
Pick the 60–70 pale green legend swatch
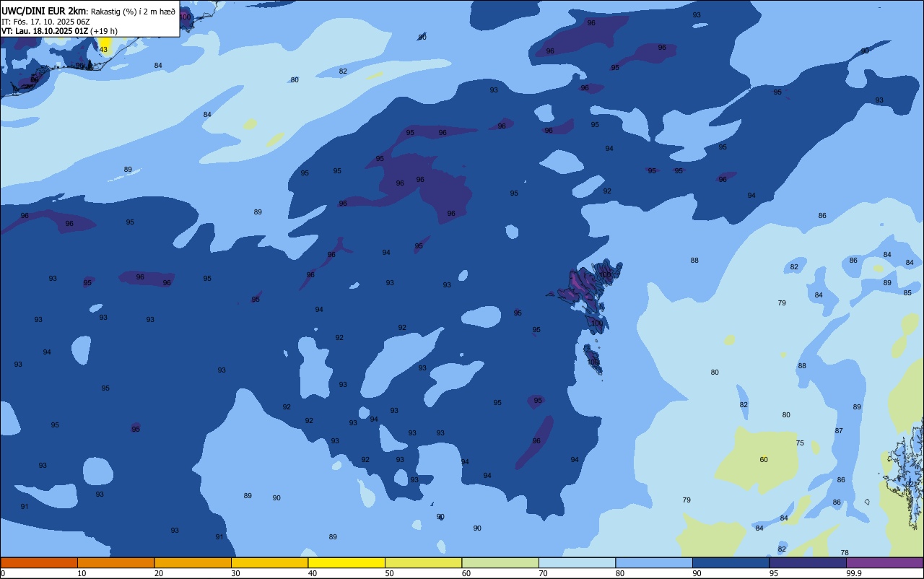pos(500,562)
